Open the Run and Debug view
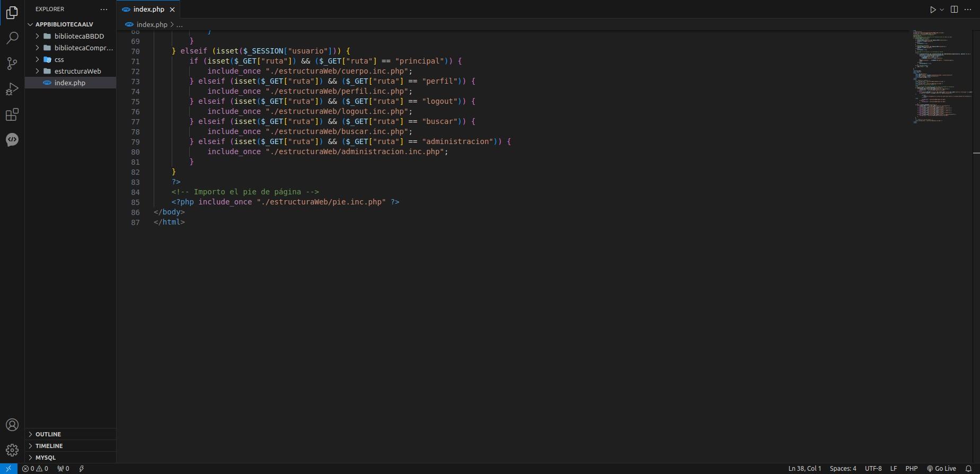 [x=12, y=88]
